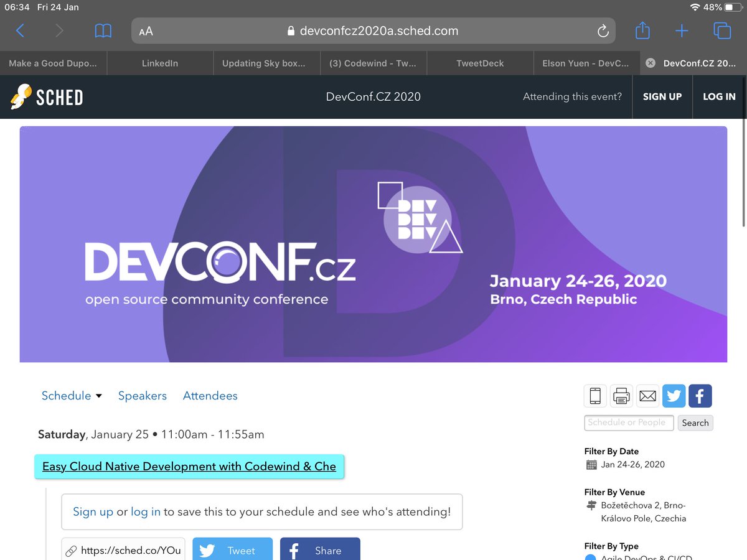The image size is (747, 560).
Task: Email the schedule with envelope icon
Action: click(647, 396)
